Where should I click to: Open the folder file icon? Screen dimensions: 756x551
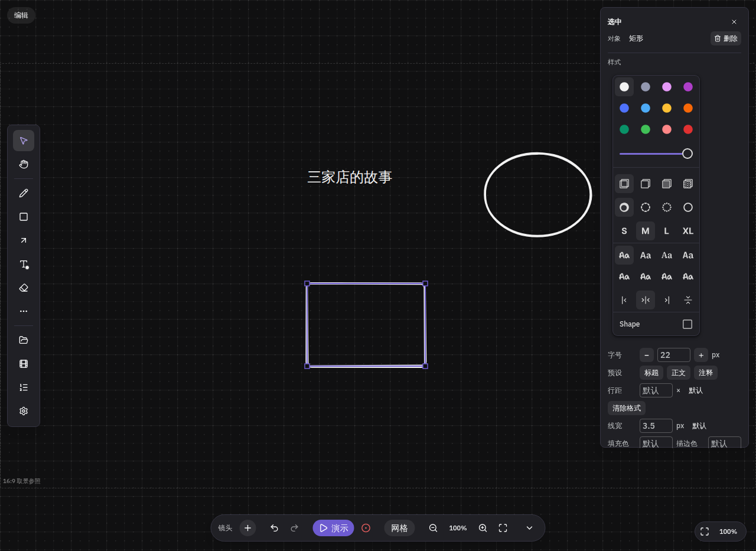click(x=24, y=340)
